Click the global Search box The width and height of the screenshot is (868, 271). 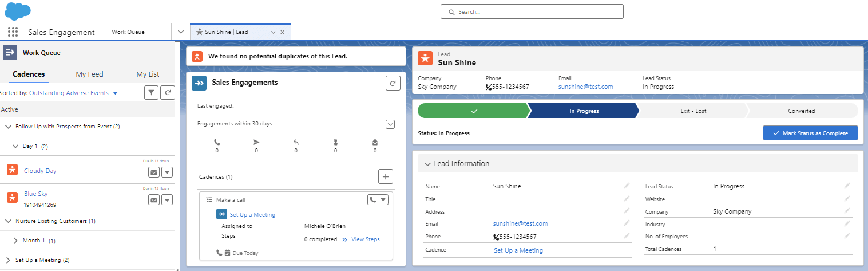pyautogui.click(x=532, y=11)
